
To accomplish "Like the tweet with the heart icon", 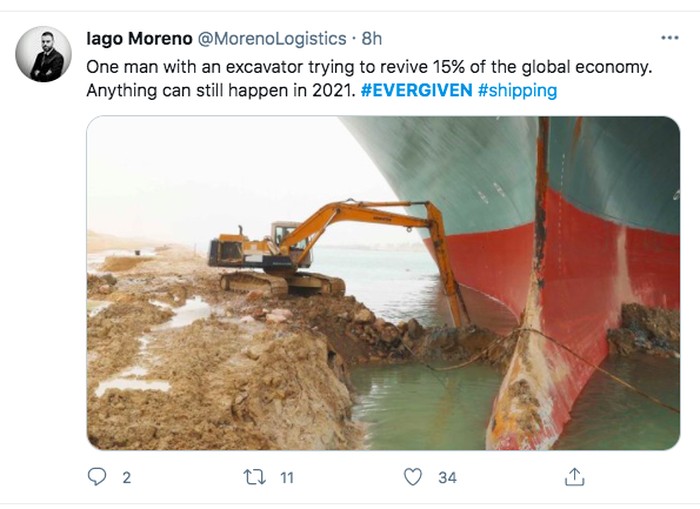I will [412, 477].
